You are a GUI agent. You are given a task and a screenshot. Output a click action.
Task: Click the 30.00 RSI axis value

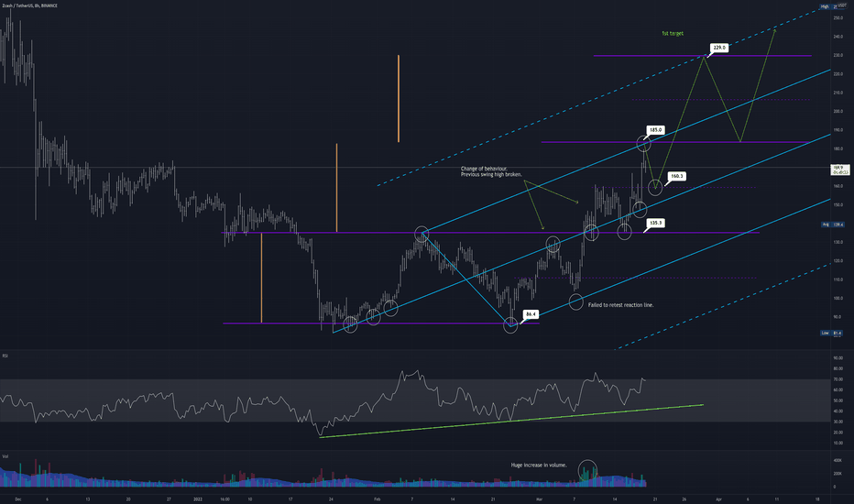pos(838,422)
